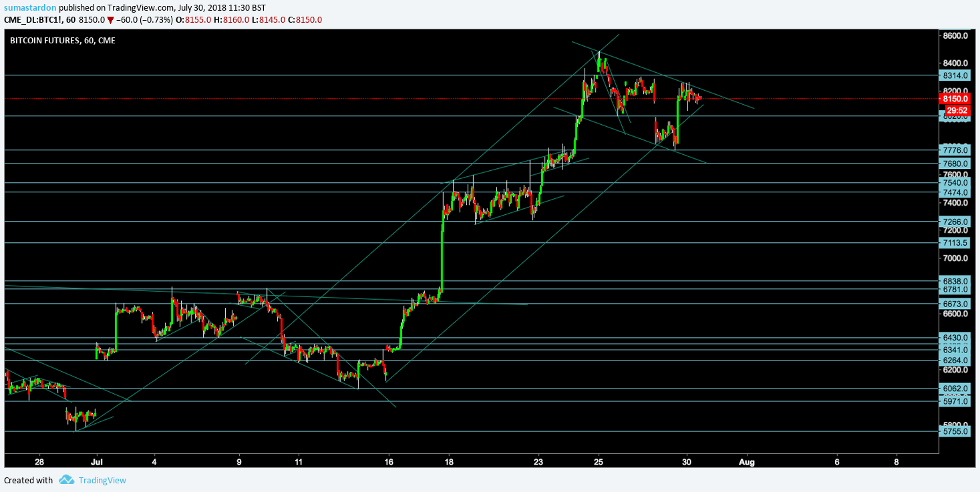Image resolution: width=980 pixels, height=492 pixels.
Task: Click the Created with caption text
Action: [28, 480]
